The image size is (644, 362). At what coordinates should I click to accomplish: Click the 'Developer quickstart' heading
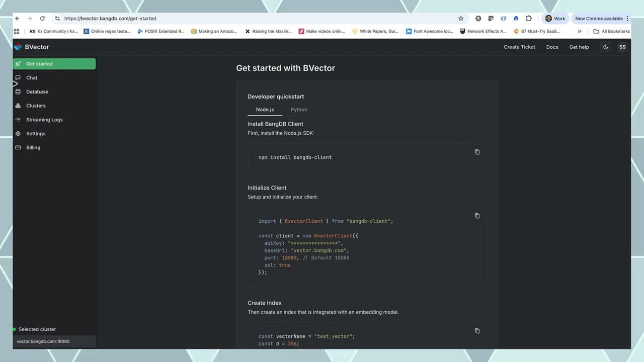[x=276, y=97]
